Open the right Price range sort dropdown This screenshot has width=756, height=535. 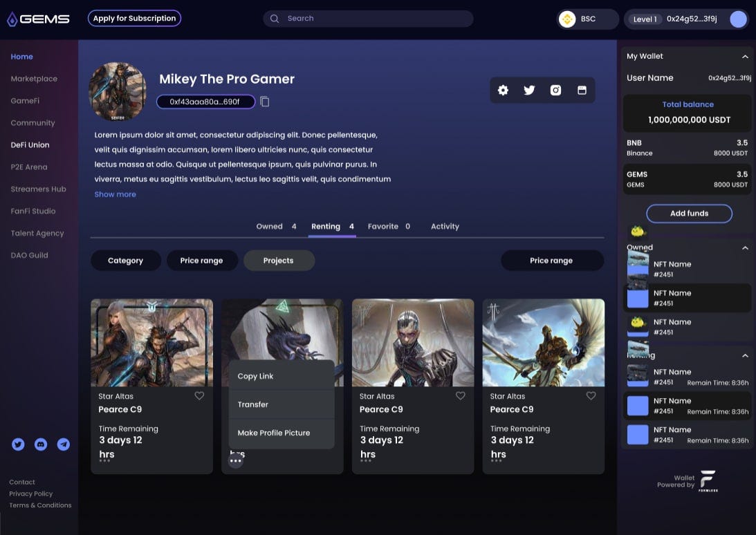click(x=552, y=261)
